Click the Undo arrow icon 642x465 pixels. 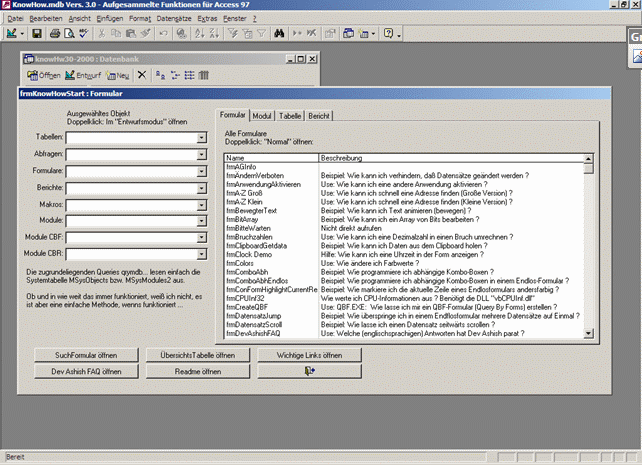click(163, 34)
